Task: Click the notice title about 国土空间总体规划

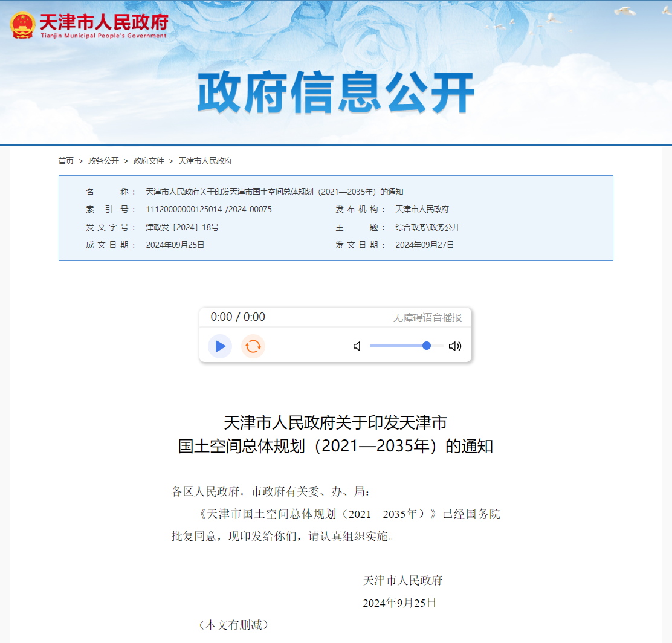Action: [336, 437]
